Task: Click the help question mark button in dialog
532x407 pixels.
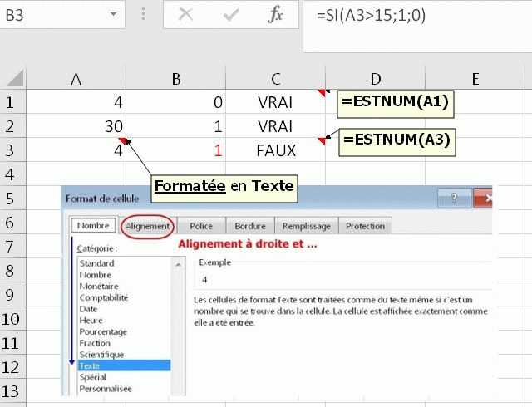Action: [x=454, y=198]
